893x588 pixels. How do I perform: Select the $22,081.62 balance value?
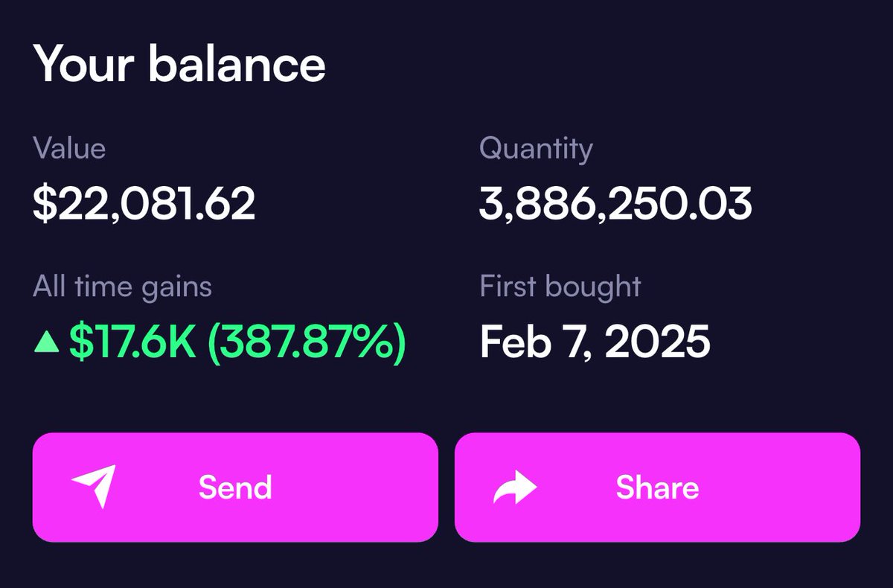[144, 203]
